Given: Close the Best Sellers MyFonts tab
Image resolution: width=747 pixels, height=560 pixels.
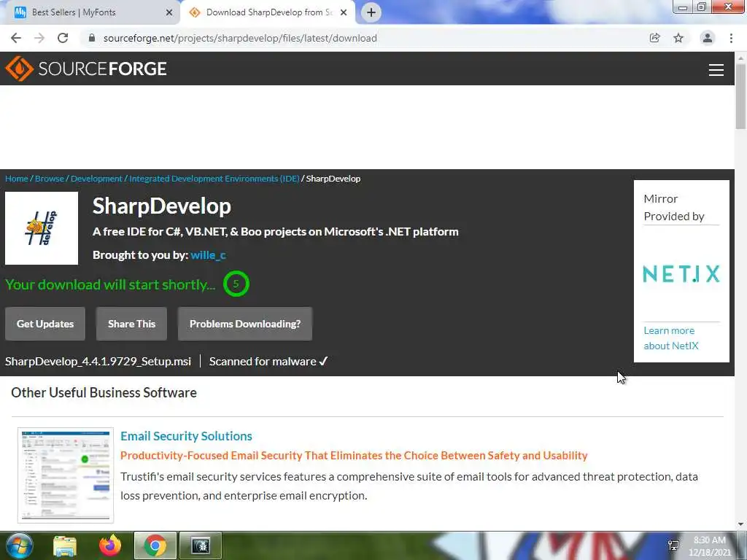Looking at the screenshot, I should 169,12.
